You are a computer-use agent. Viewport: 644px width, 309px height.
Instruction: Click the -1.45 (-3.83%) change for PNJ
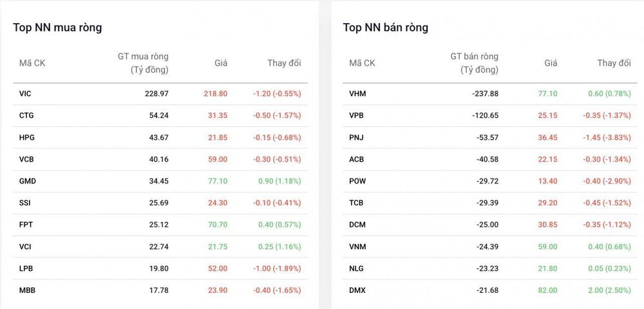607,138
